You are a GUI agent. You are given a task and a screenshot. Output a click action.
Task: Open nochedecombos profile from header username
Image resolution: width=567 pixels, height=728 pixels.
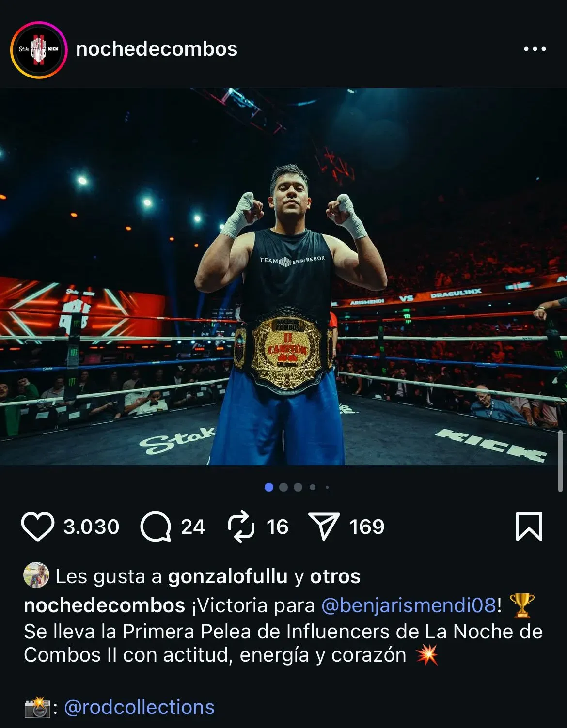click(x=157, y=49)
